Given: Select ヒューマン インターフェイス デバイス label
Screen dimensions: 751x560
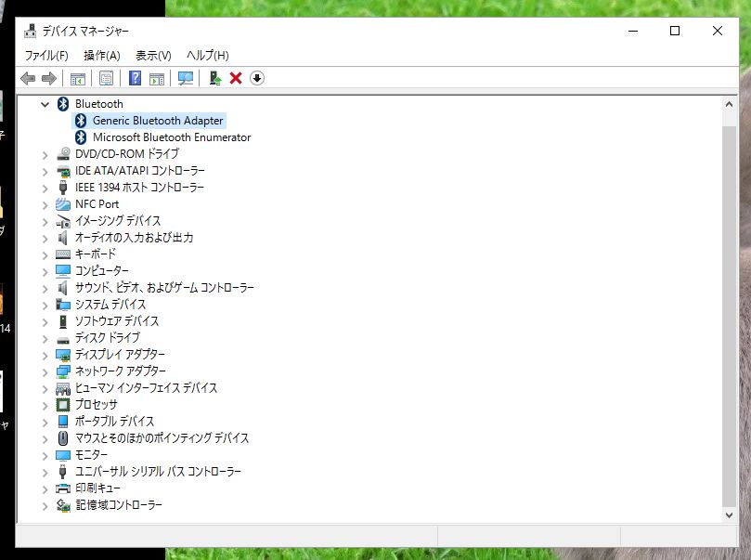Looking at the screenshot, I should pyautogui.click(x=146, y=388).
